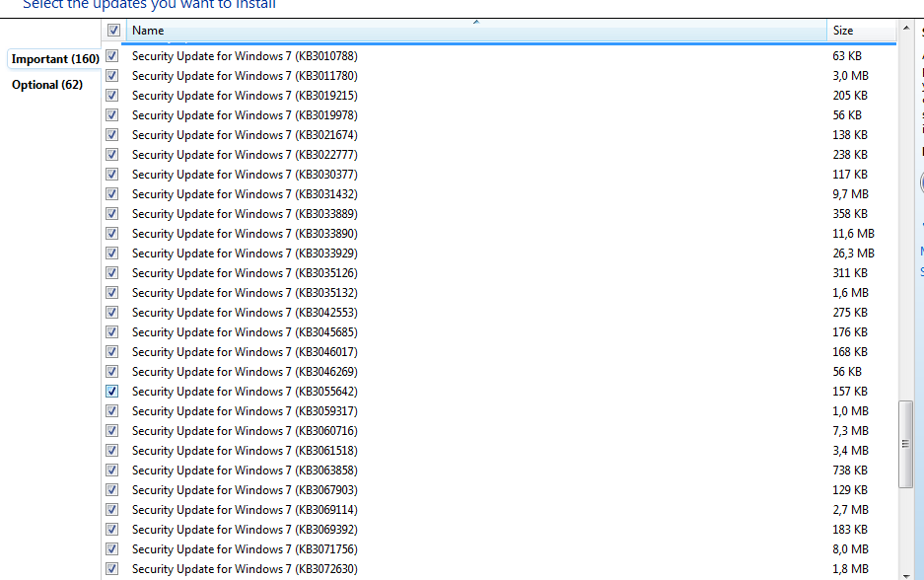Click the 738 KB size value

coord(850,471)
